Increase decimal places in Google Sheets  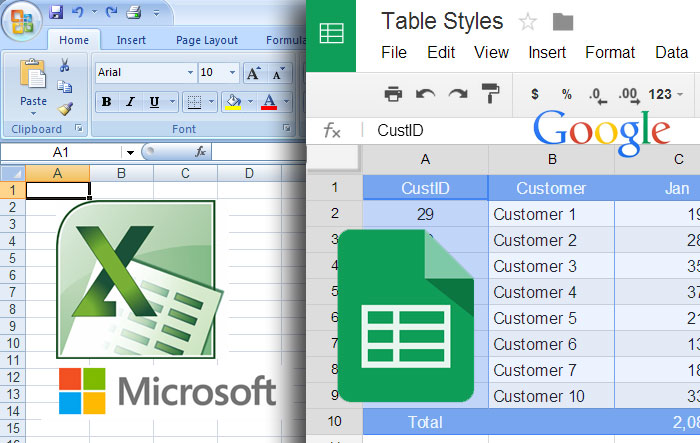(x=629, y=96)
